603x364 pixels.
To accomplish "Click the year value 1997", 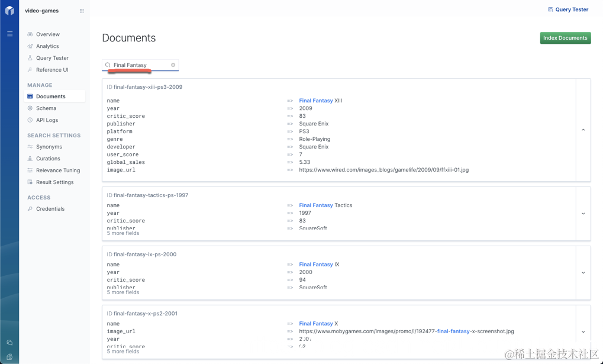I will pyautogui.click(x=305, y=213).
